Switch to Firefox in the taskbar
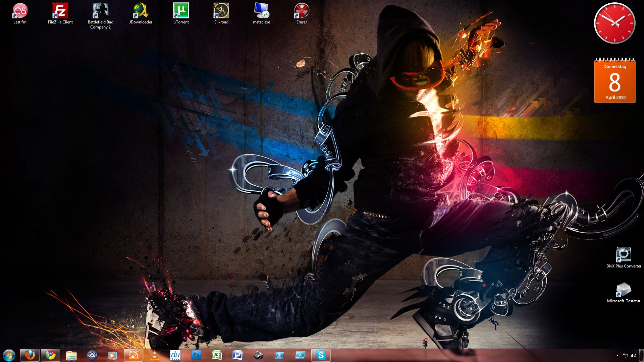644x362 pixels. pyautogui.click(x=30, y=355)
